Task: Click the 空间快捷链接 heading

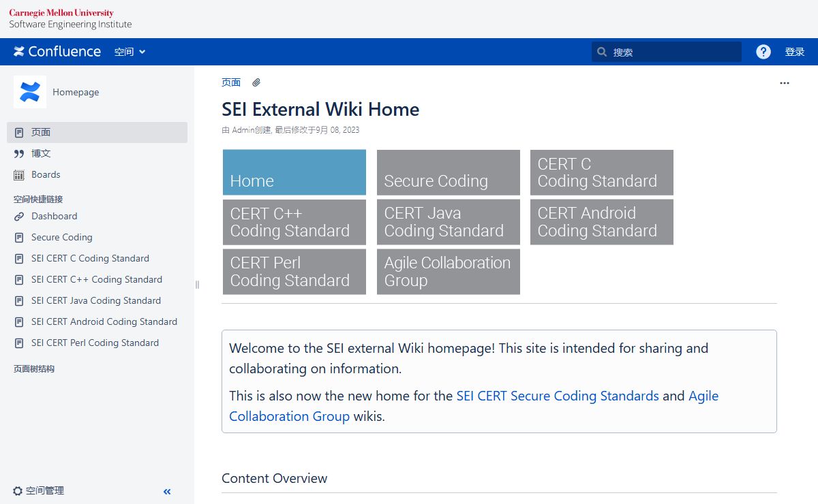Action: 38,200
